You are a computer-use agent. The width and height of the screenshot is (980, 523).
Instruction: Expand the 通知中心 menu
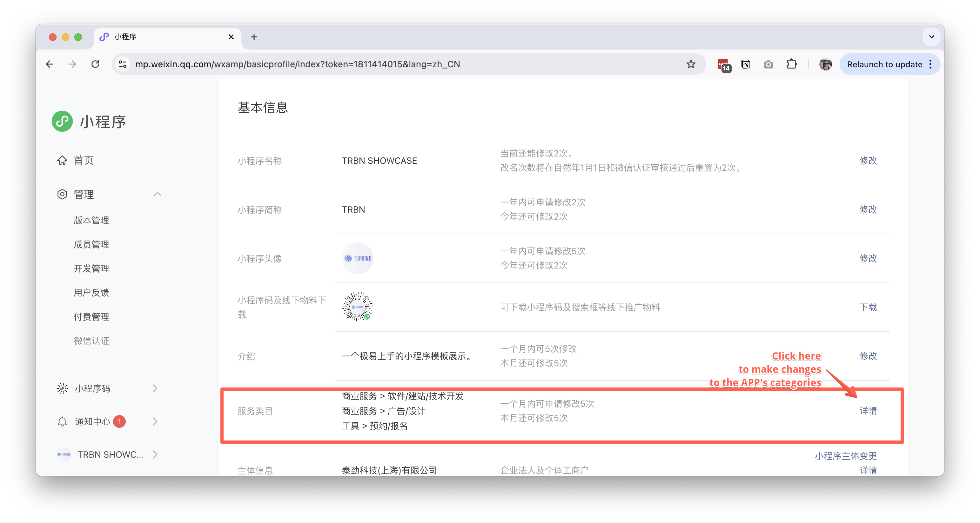click(x=154, y=421)
